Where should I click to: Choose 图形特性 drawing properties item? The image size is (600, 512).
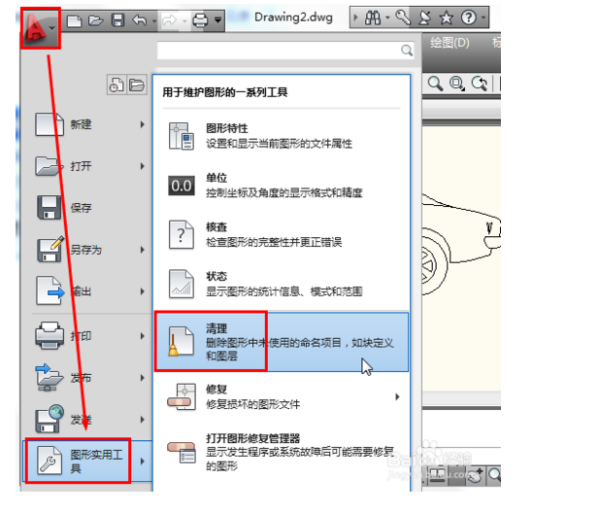coord(282,136)
